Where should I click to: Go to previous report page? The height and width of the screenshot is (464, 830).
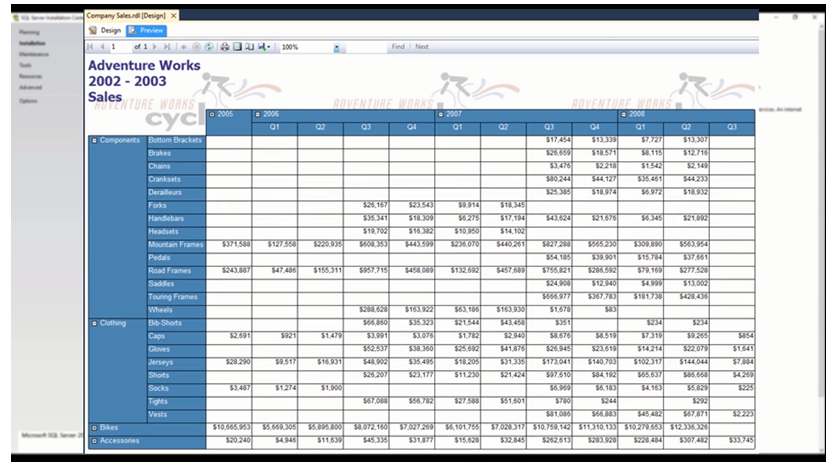[x=102, y=47]
